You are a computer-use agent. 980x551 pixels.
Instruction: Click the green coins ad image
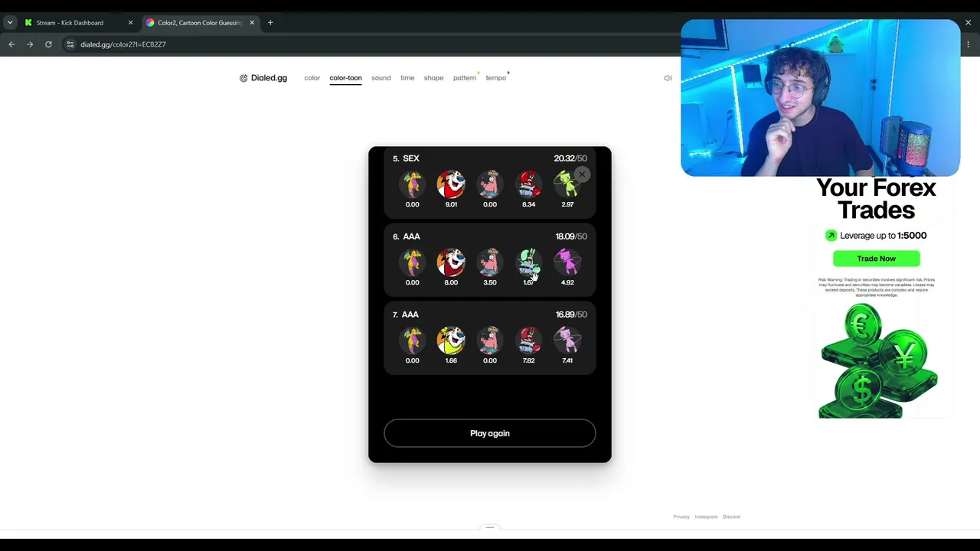click(x=878, y=361)
